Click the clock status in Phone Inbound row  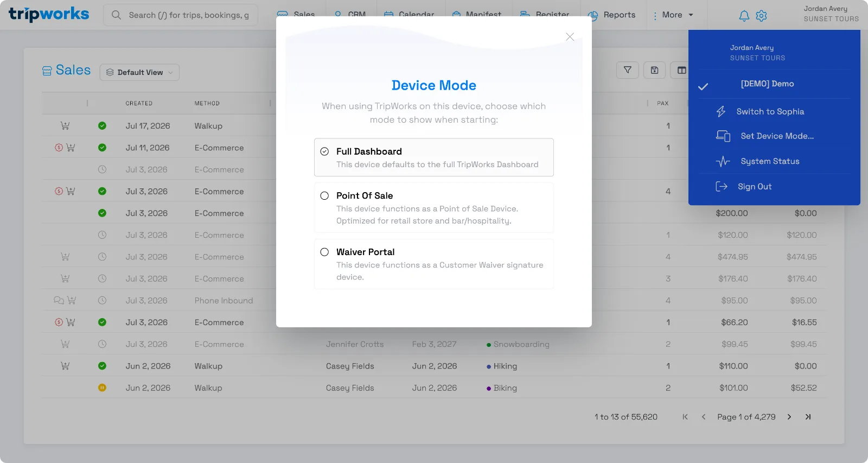click(x=102, y=300)
